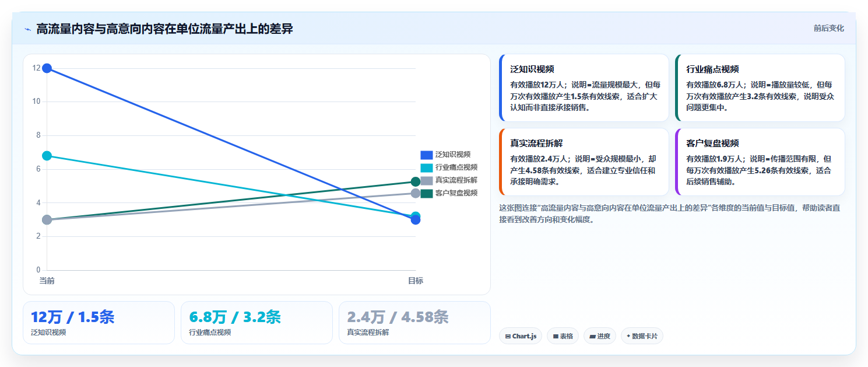Click the chart title 高流量内容与高意向内容
Image resolution: width=868 pixels, height=367 pixels.
click(x=164, y=29)
